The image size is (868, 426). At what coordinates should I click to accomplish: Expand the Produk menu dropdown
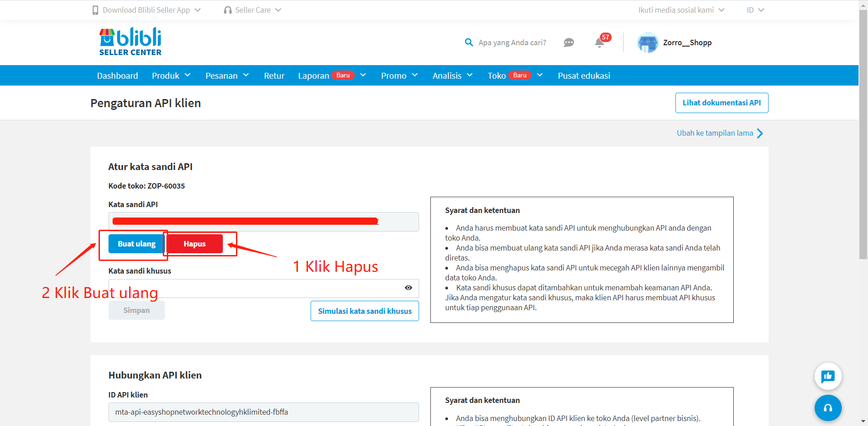point(171,76)
